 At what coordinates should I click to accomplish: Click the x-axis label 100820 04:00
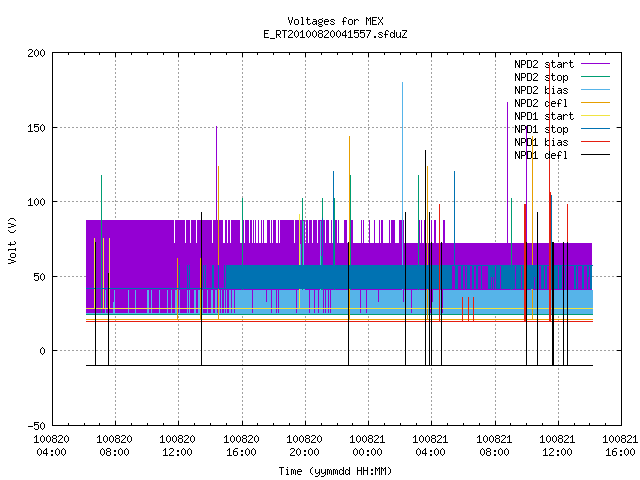[x=51, y=446]
